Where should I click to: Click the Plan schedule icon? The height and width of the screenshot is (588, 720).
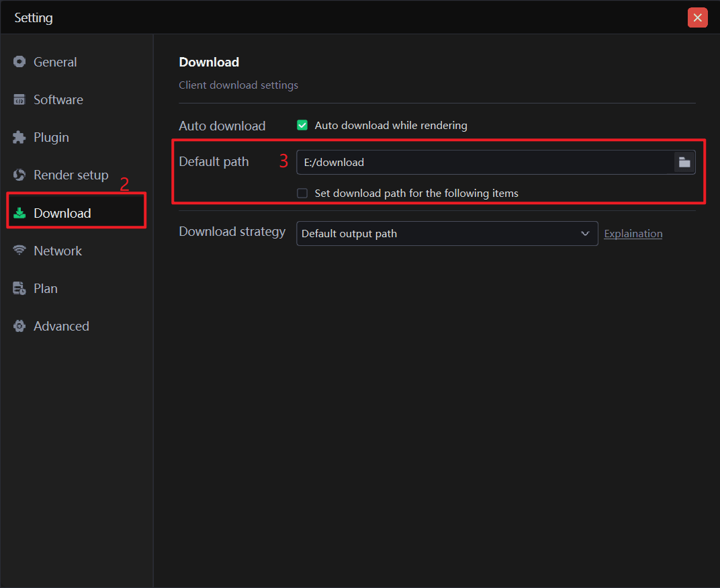(x=19, y=288)
